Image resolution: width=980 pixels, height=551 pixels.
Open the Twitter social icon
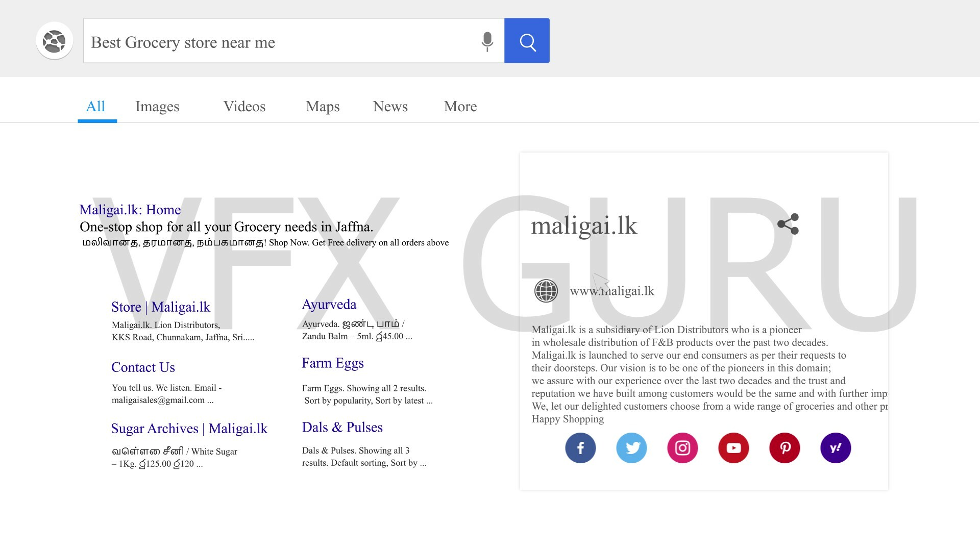(x=631, y=448)
